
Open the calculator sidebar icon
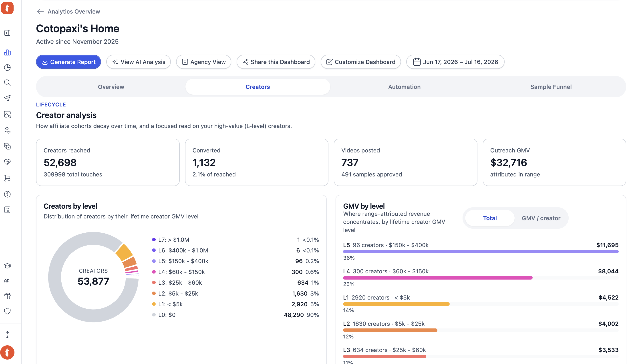click(x=7, y=210)
